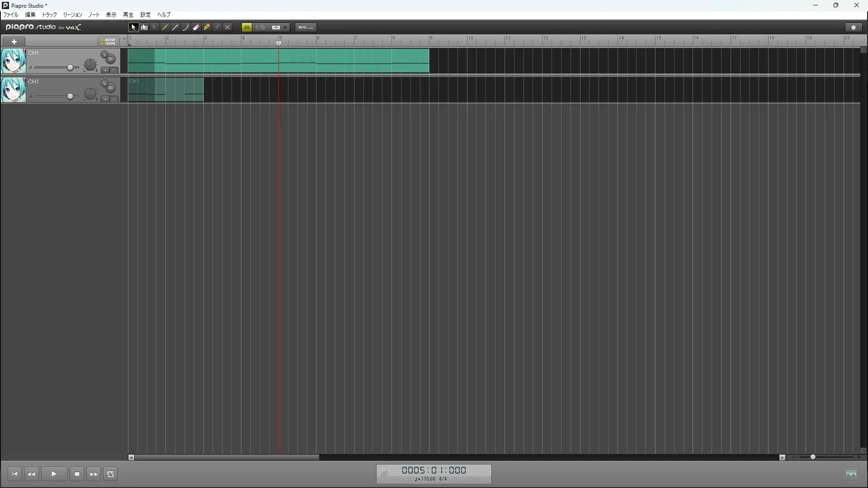Screen dimensions: 868x488
Task: Open the トラック menu
Action: [49, 15]
